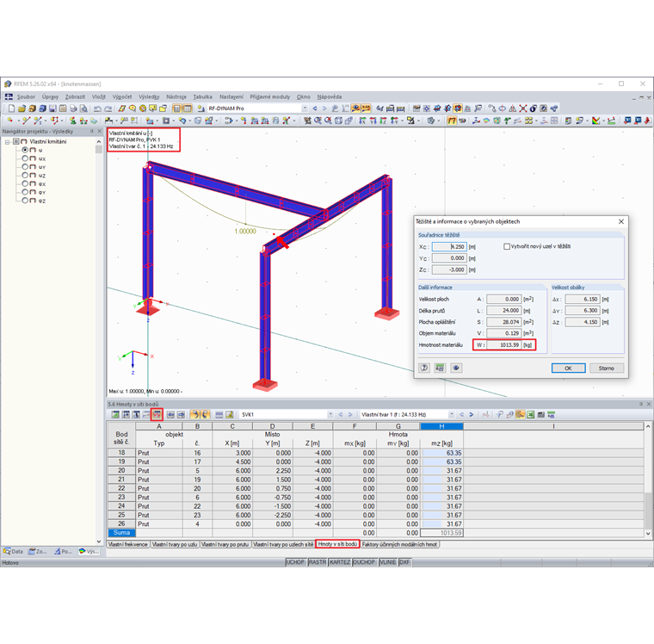Switch to Faktory účinných modálních hmot tab
654x644 pixels.
click(x=399, y=544)
